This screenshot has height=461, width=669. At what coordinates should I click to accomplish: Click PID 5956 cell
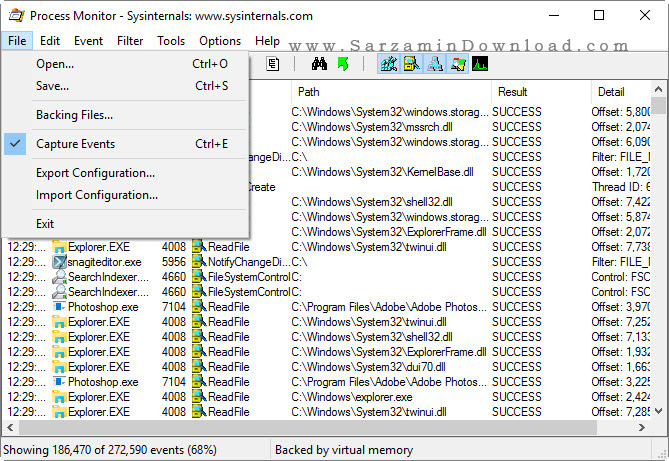[174, 262]
